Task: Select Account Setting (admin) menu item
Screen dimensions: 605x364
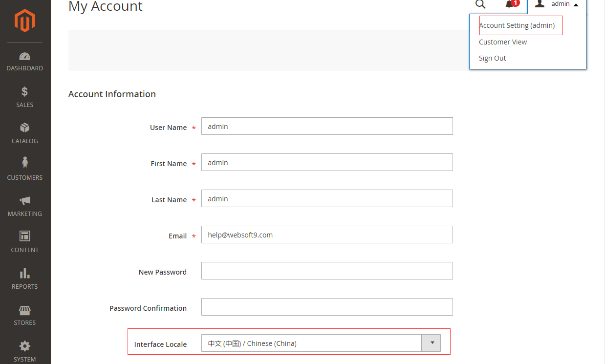Action: (517, 26)
